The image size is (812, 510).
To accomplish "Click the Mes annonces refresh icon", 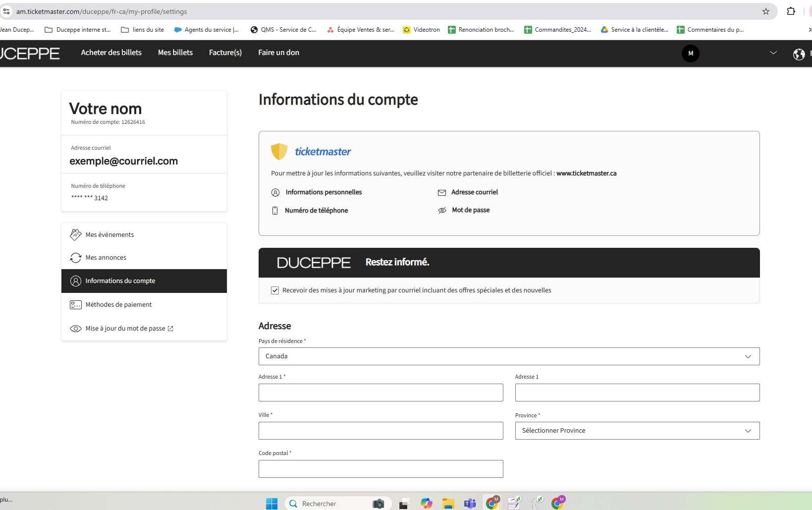I will 76,258.
